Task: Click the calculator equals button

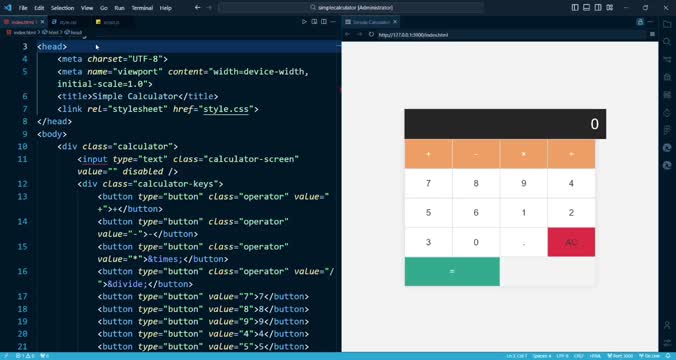Action: click(x=452, y=272)
